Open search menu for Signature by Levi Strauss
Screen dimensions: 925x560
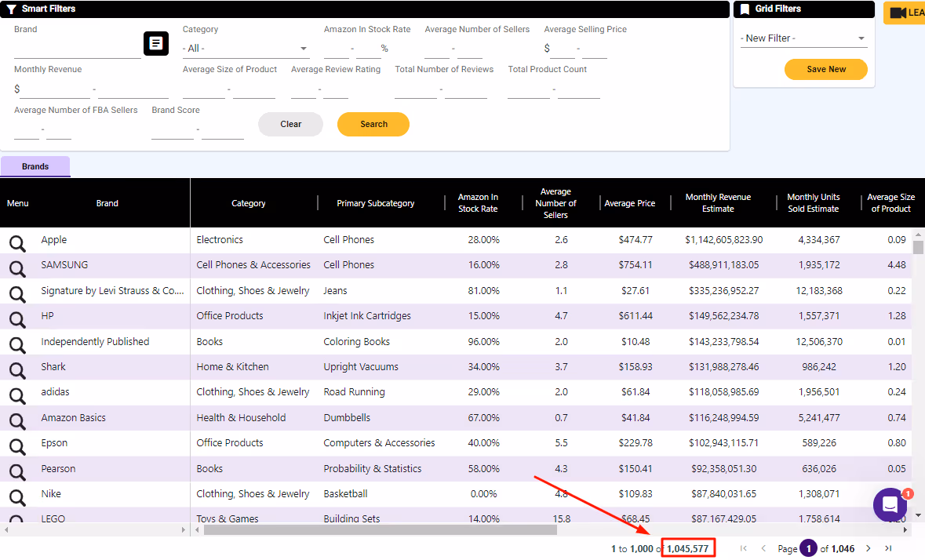17,294
